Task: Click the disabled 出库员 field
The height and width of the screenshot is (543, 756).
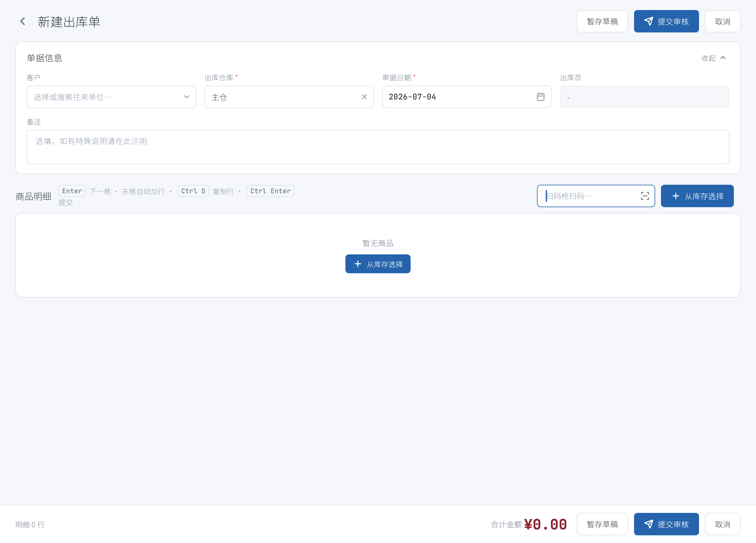Action: tap(644, 97)
